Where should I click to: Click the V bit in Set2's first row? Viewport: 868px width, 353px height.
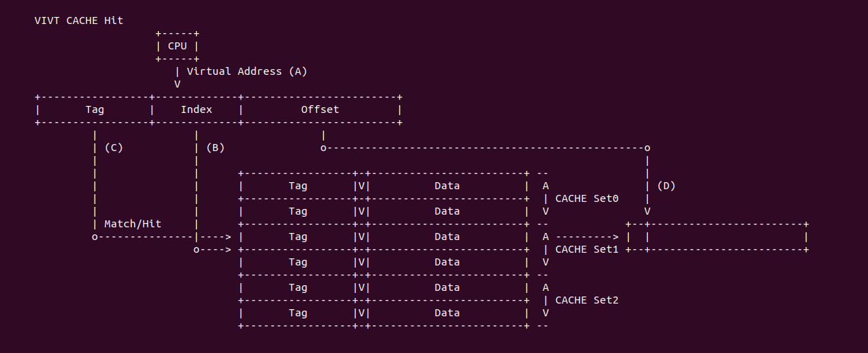361,287
